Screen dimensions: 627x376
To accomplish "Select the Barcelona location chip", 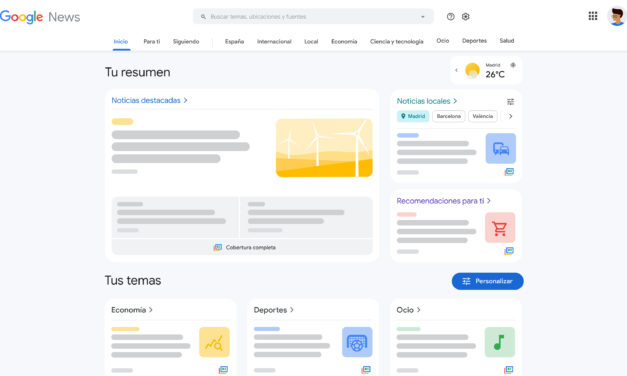I will pos(449,116).
